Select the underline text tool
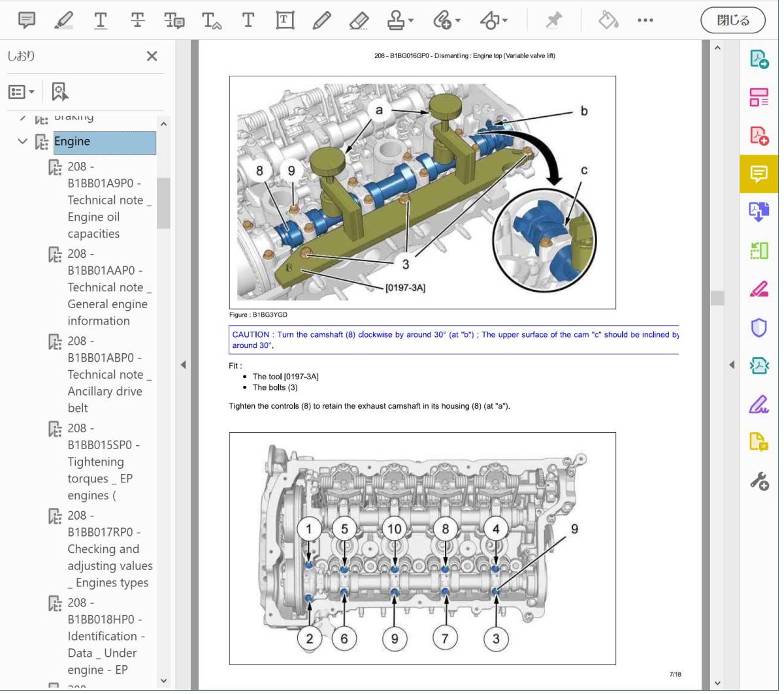784x694 pixels. 101,20
